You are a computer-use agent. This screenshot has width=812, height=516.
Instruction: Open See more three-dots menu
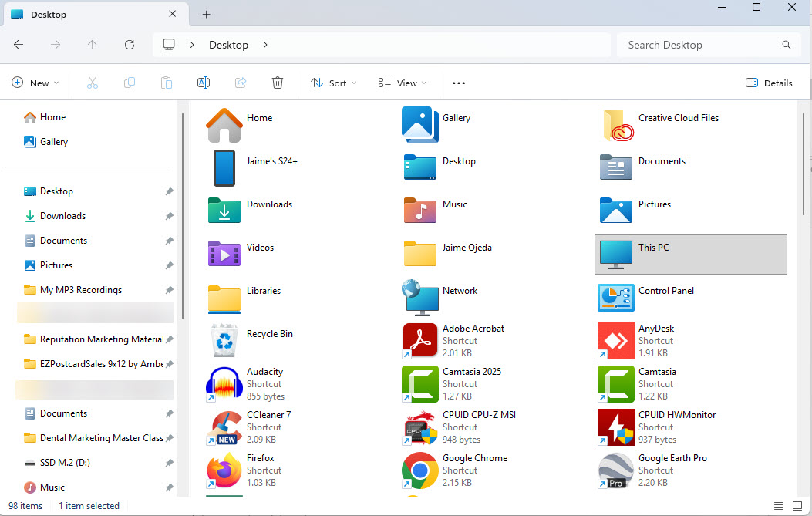click(459, 83)
